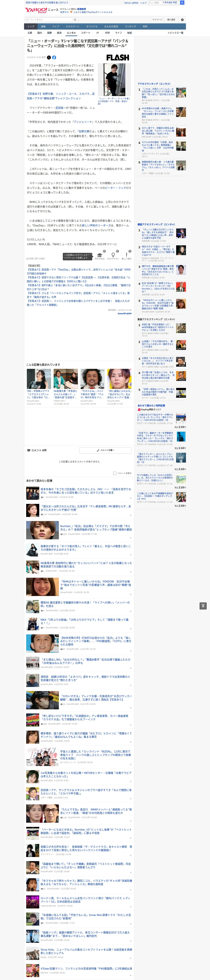Click the FLASH publisher logo
Screen dimensions: 210x980
[x=117, y=57]
